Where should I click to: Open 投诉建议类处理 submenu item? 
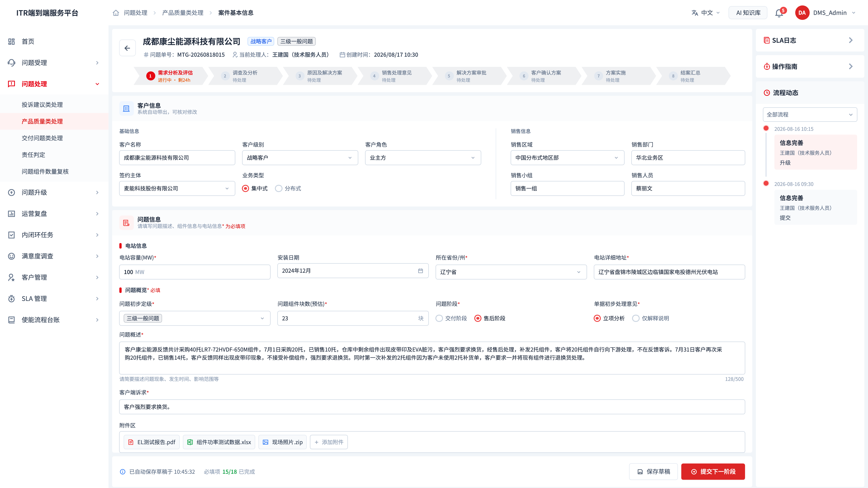click(x=54, y=105)
